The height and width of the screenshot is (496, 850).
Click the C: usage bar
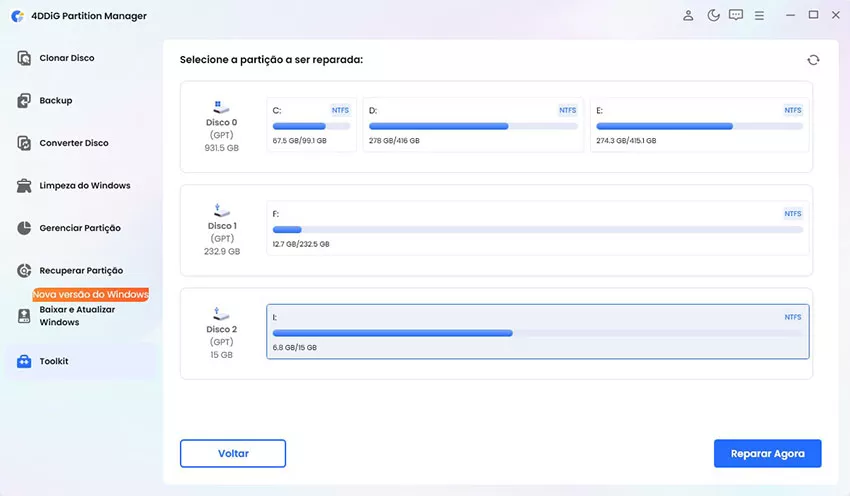click(311, 126)
